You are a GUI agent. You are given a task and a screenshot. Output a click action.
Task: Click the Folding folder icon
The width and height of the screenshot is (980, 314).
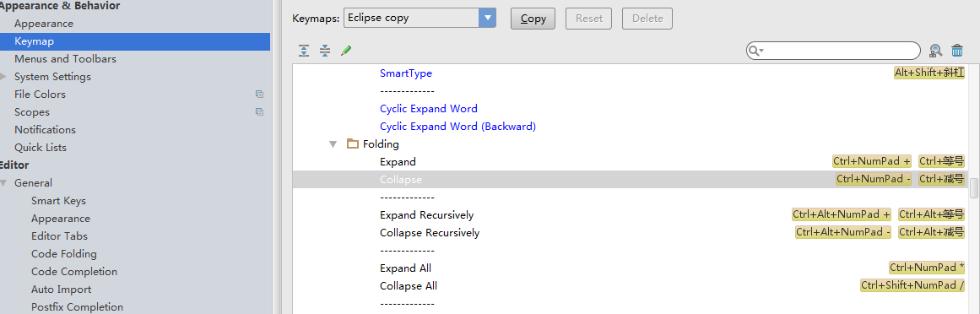tap(353, 143)
